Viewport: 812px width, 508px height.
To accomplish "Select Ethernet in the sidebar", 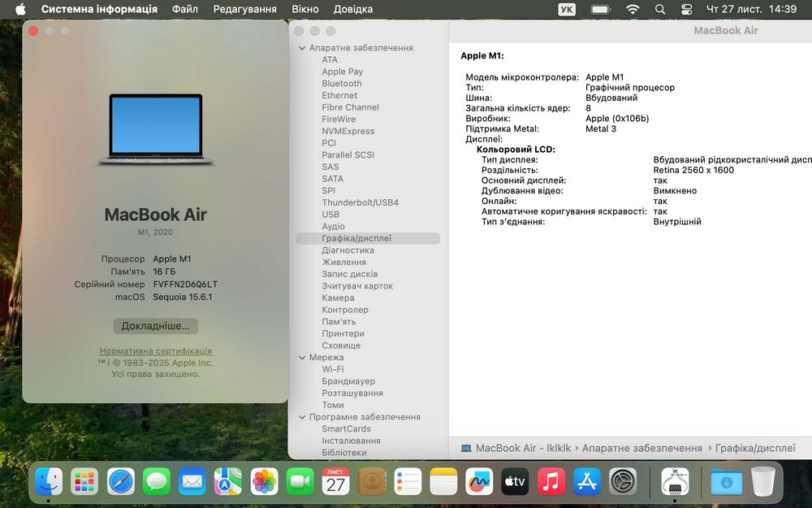I will [x=339, y=95].
